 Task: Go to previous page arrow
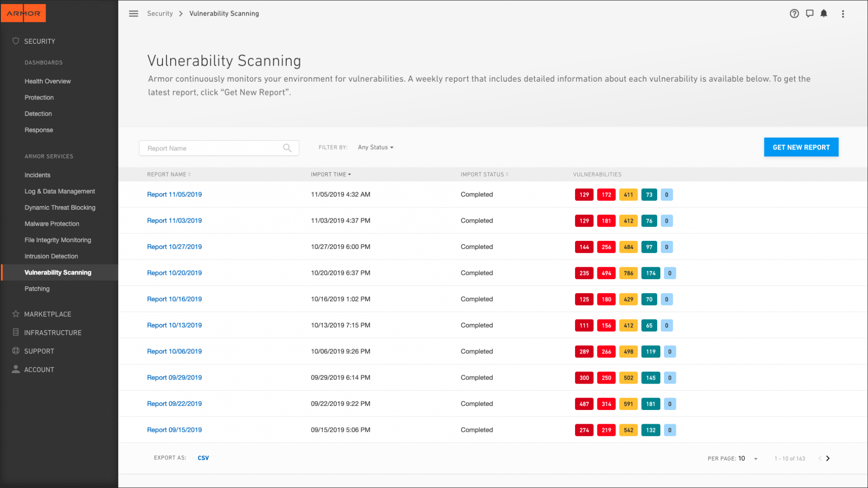pyautogui.click(x=820, y=458)
